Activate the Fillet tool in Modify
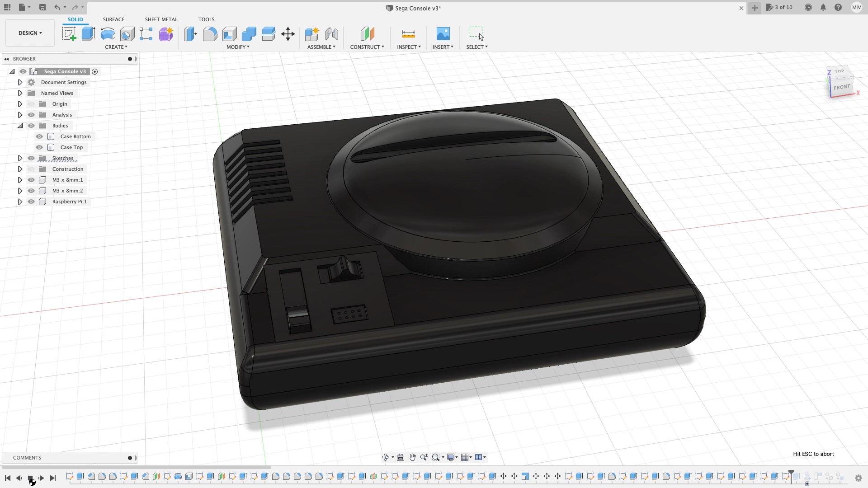This screenshot has height=488, width=868. pyautogui.click(x=210, y=34)
